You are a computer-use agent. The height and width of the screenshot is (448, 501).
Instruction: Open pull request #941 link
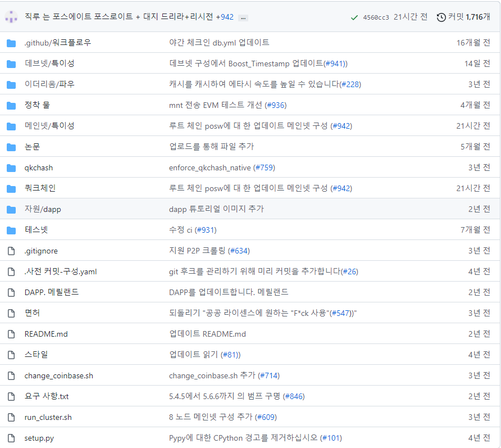click(335, 64)
